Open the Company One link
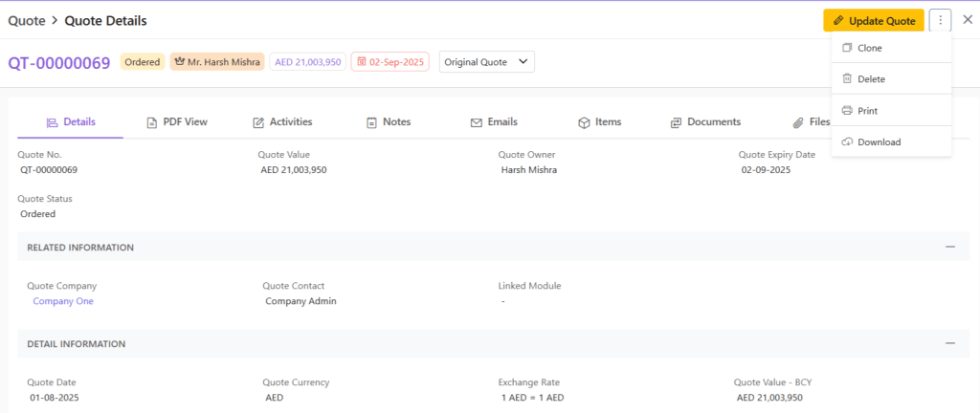 (63, 301)
